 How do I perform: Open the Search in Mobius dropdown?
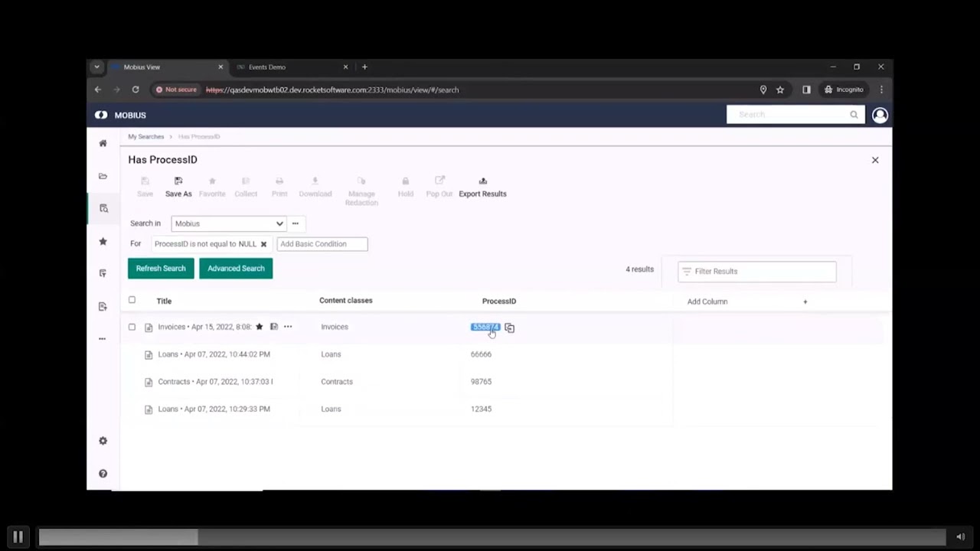tap(228, 223)
